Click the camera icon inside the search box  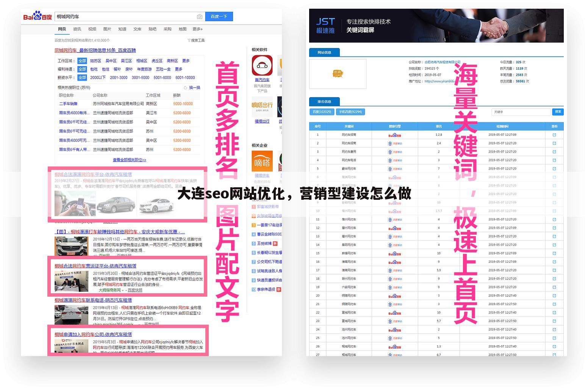tap(199, 16)
